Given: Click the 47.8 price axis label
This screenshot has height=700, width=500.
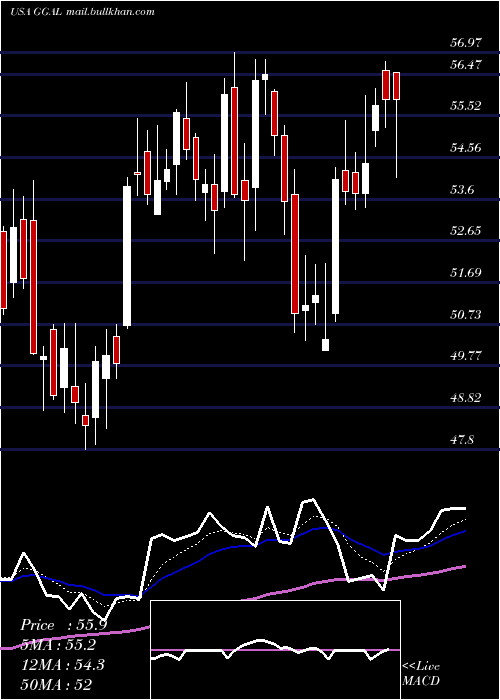Looking at the screenshot, I should coord(462,439).
